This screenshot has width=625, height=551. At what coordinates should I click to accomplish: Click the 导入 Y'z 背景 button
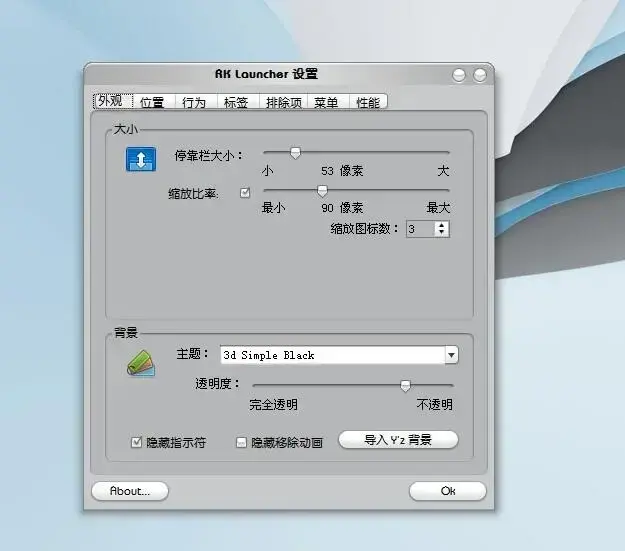pos(398,440)
